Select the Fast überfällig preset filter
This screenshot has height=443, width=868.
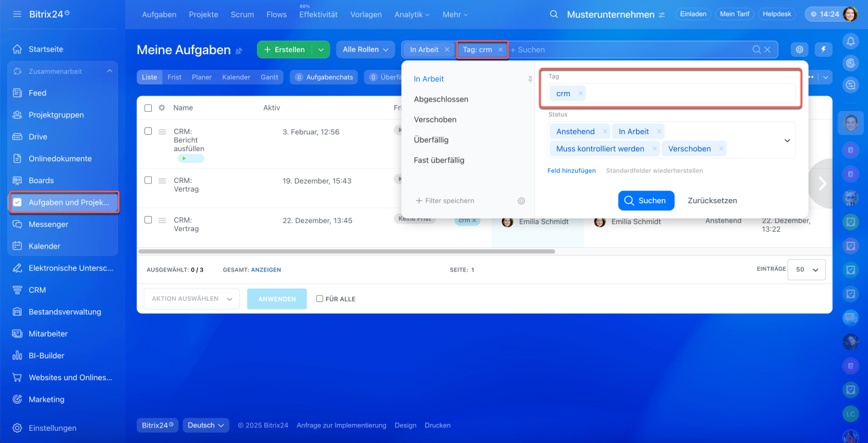pos(439,161)
